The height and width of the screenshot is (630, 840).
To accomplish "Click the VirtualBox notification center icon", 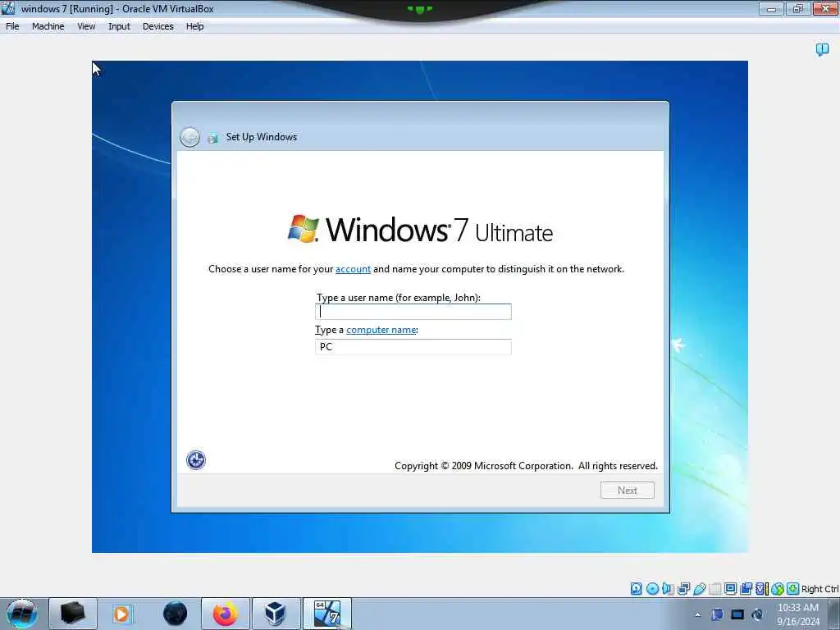I will click(822, 50).
